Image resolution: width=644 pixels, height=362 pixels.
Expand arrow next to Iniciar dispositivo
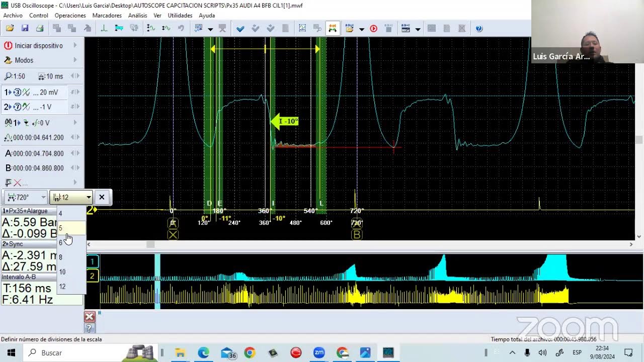click(75, 45)
